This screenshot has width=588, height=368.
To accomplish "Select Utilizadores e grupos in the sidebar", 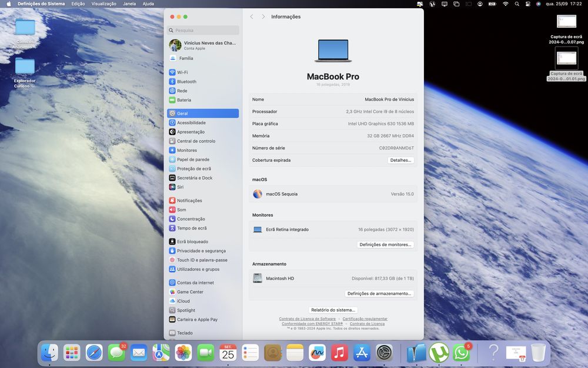I will tap(203, 269).
